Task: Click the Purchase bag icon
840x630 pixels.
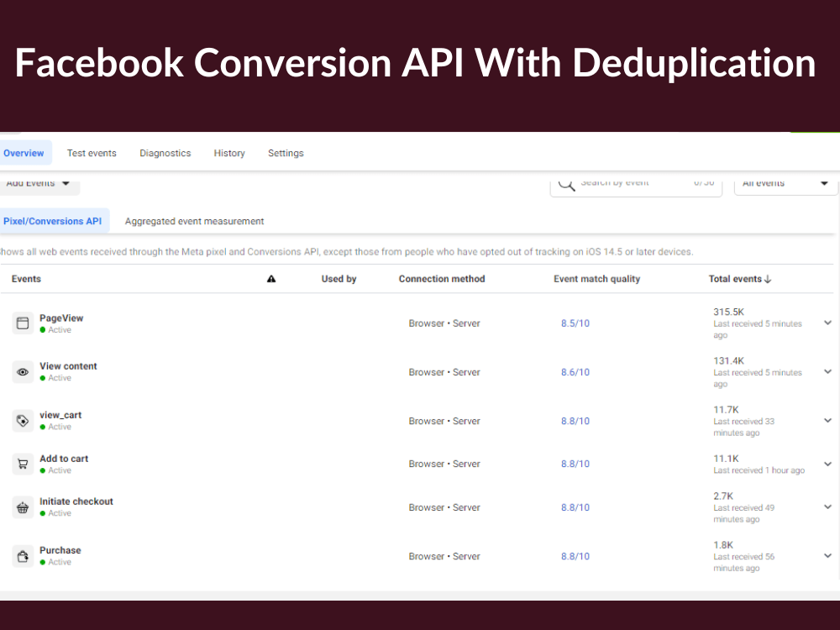Action: click(x=23, y=554)
